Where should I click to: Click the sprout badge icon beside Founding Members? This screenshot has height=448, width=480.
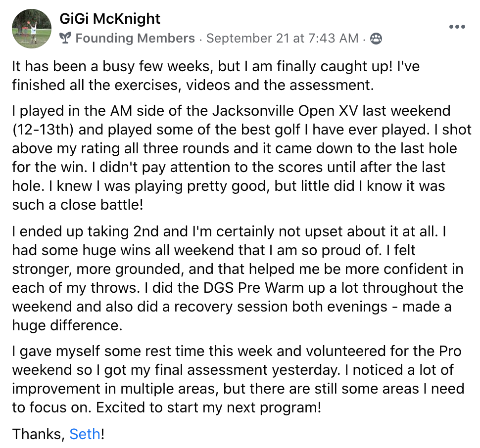tap(64, 39)
